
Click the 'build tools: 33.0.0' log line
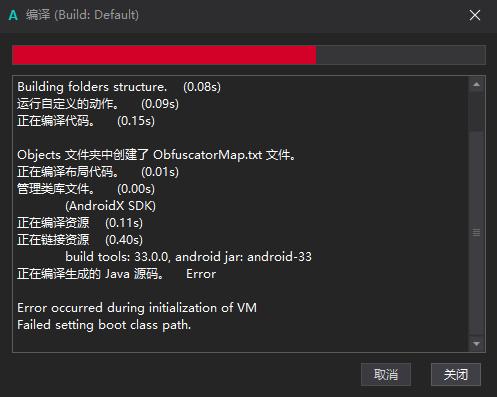188,257
